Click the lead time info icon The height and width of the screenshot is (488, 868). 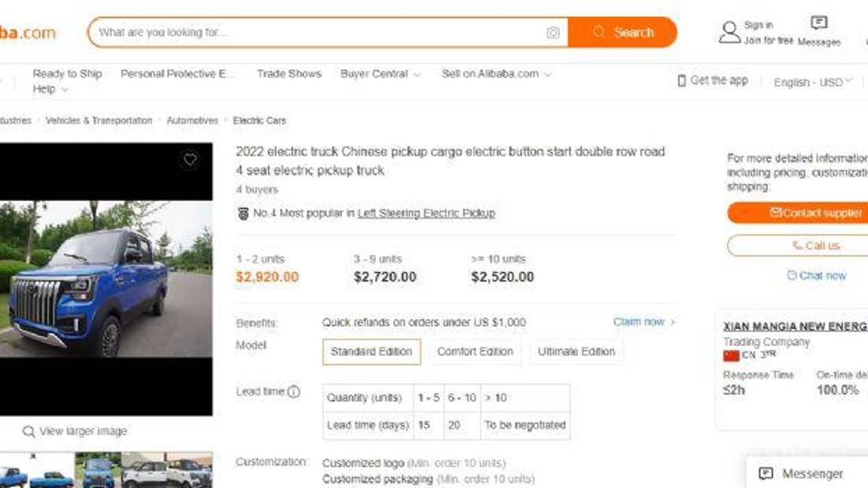(x=294, y=392)
